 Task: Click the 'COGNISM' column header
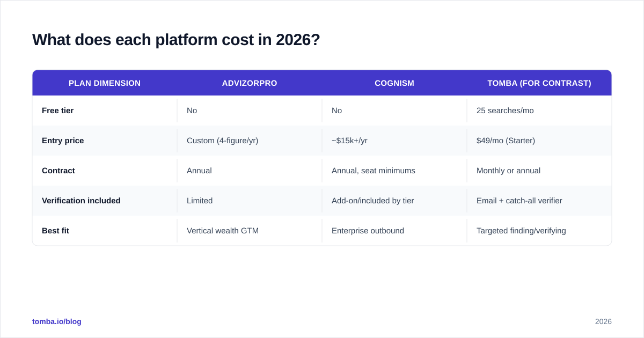[394, 83]
